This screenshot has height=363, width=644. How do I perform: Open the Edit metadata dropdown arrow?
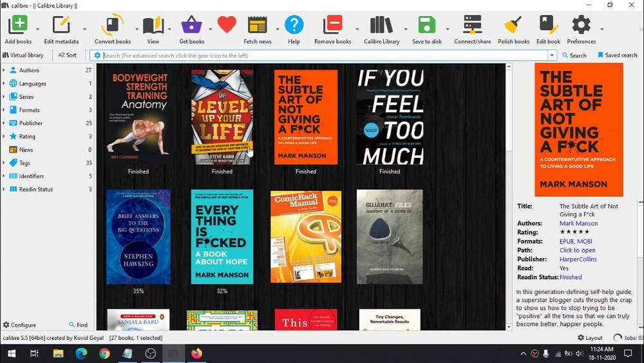(x=84, y=29)
